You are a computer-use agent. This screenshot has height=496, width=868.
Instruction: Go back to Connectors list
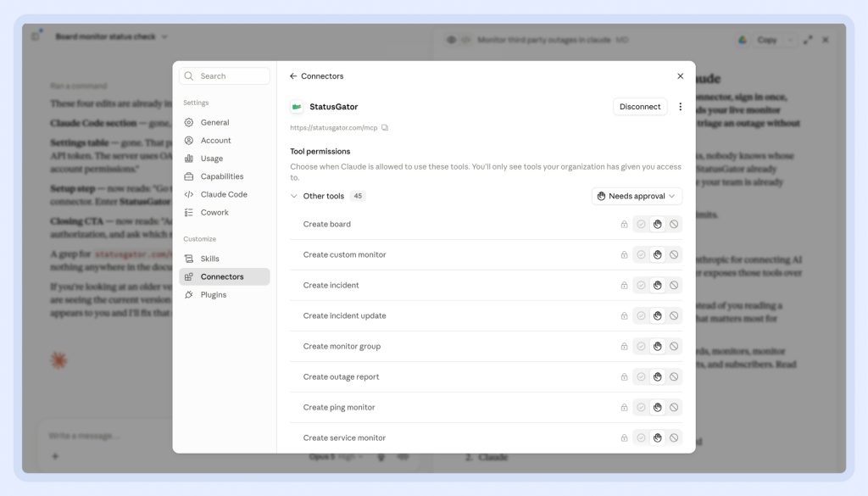pyautogui.click(x=317, y=75)
